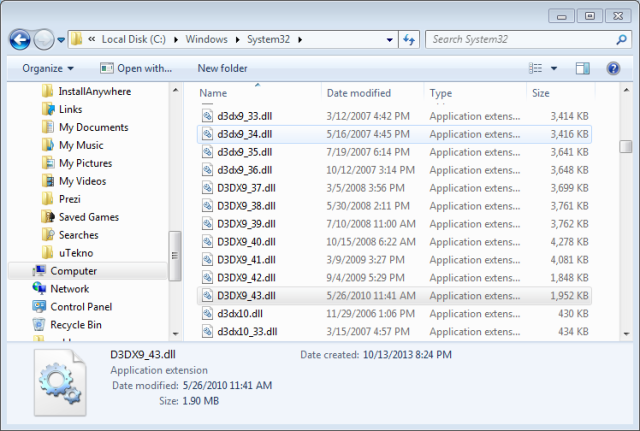Screen dimensions: 640x431
Task: Select file d3dx10_33.dll
Action: [x=394, y=332]
